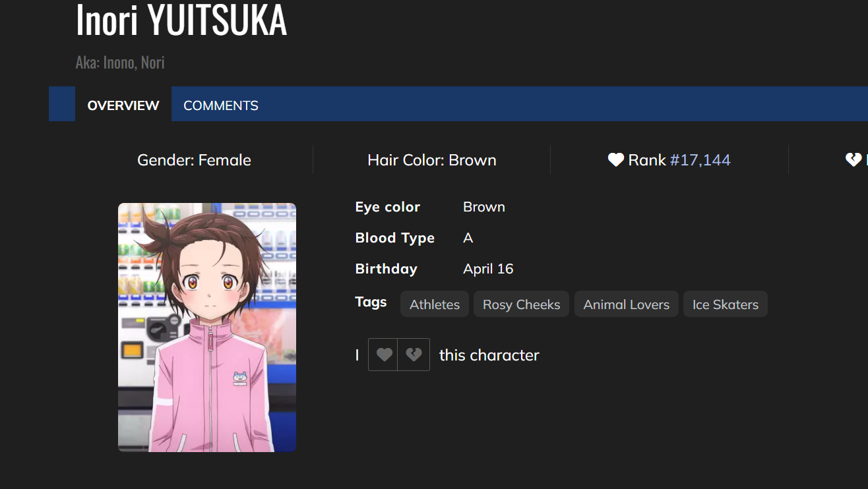Click the partially visible broken heart rank icon
Viewport: 868px width, 489px height.
[x=853, y=160]
